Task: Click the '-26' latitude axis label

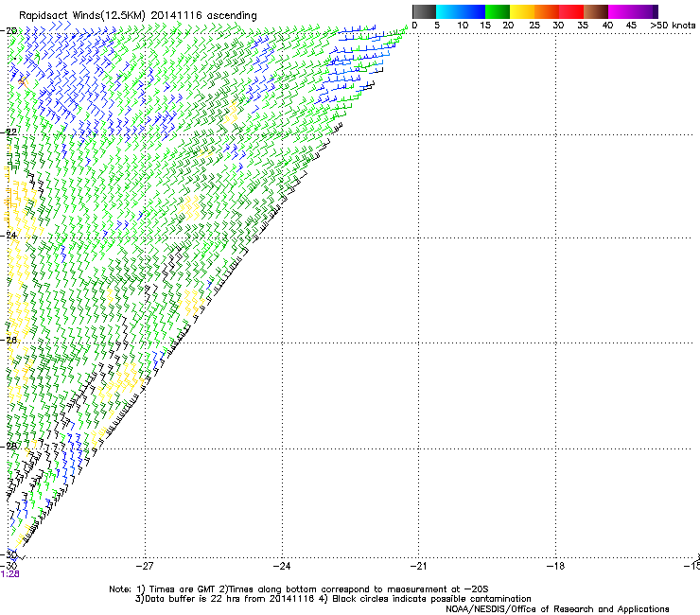Action: 9,341
